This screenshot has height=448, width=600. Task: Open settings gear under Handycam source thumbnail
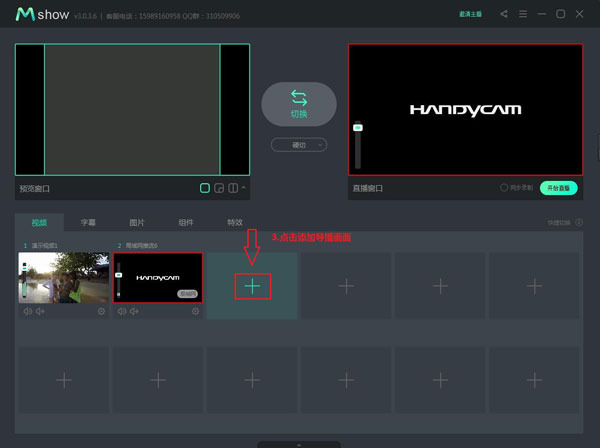(196, 311)
